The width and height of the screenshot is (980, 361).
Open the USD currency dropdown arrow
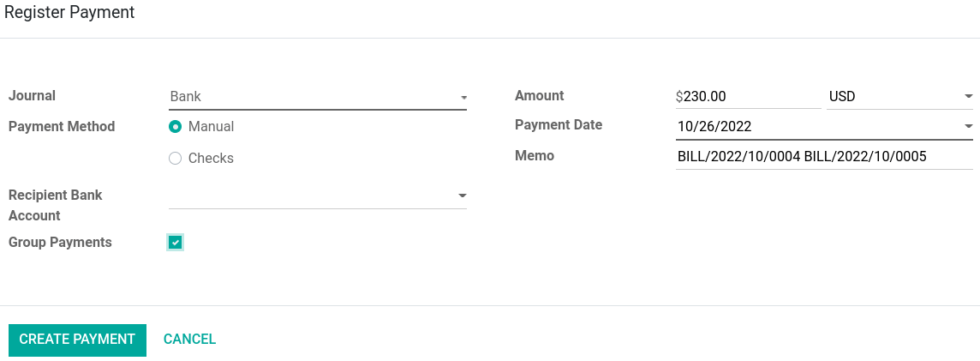[968, 97]
